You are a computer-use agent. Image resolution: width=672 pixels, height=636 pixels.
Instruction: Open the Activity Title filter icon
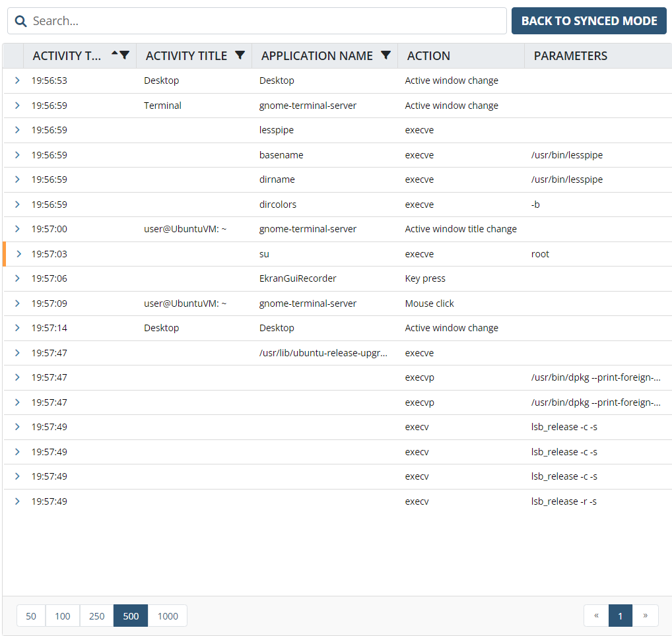click(x=240, y=55)
